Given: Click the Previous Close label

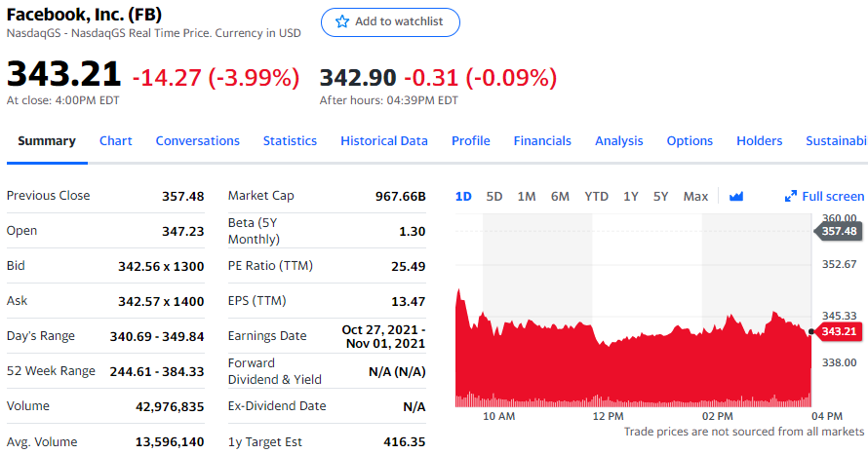Looking at the screenshot, I should click(x=48, y=196).
